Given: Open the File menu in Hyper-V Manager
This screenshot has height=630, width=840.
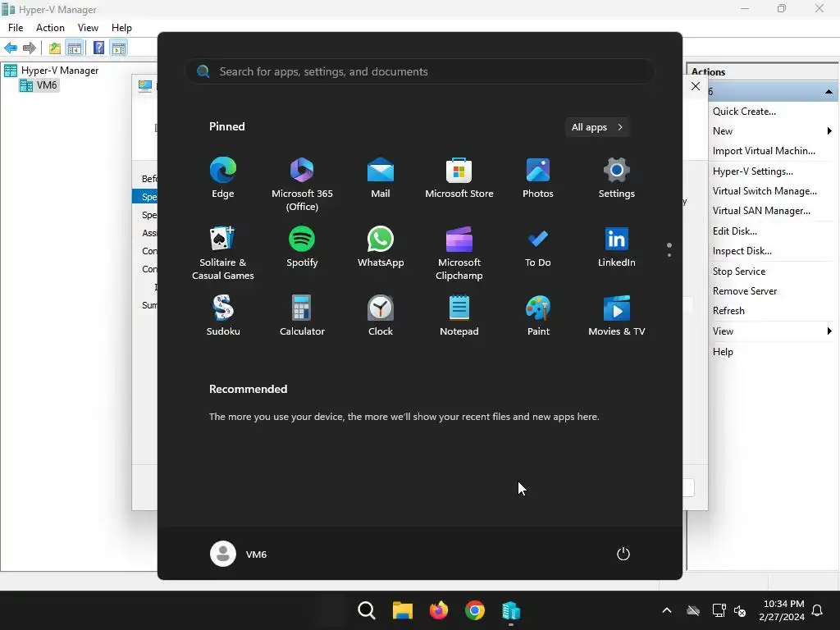Looking at the screenshot, I should 16,28.
